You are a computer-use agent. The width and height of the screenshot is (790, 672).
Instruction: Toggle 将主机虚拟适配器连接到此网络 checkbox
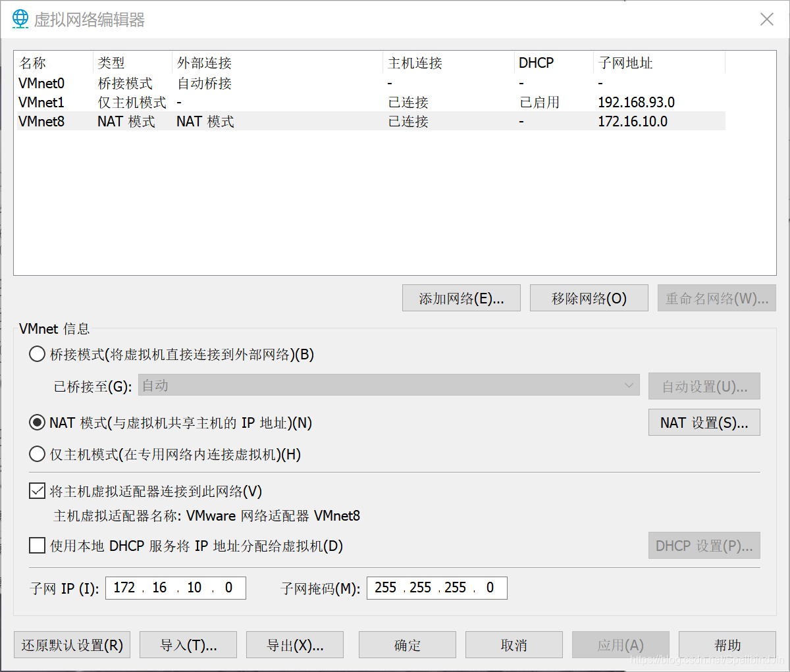pos(38,491)
